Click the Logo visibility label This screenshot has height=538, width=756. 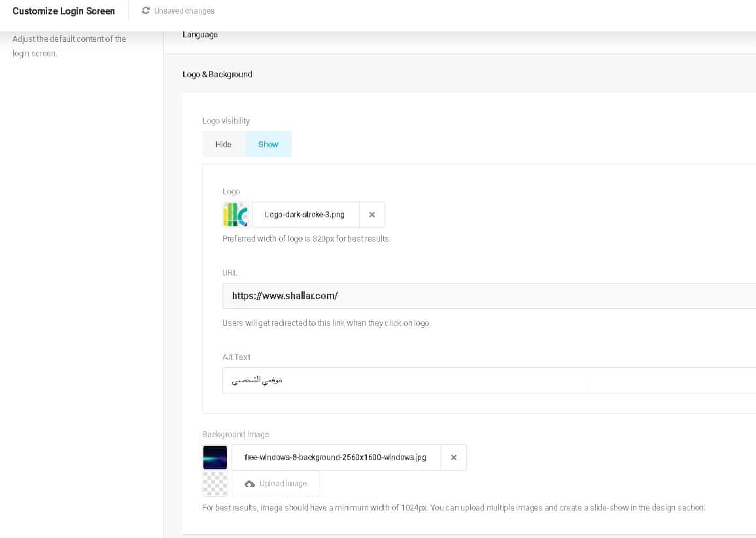point(226,121)
